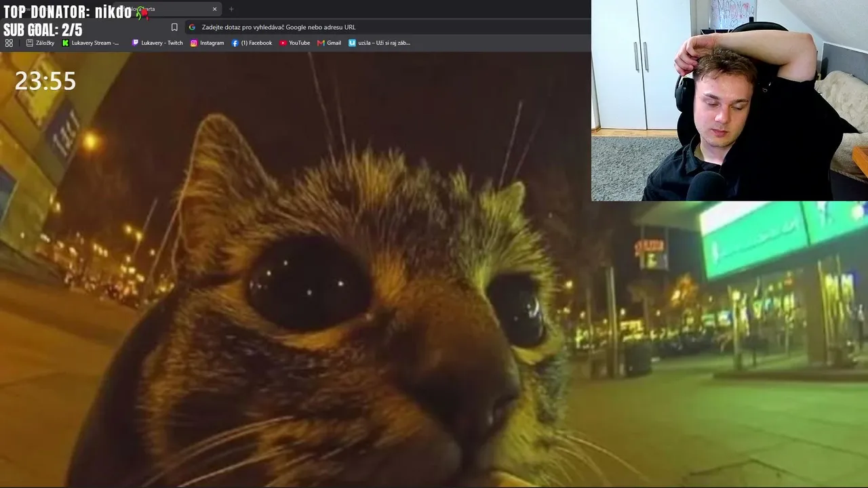Open the Záložky bookmarks folder
Screen dimensions: 868x488
(x=40, y=43)
